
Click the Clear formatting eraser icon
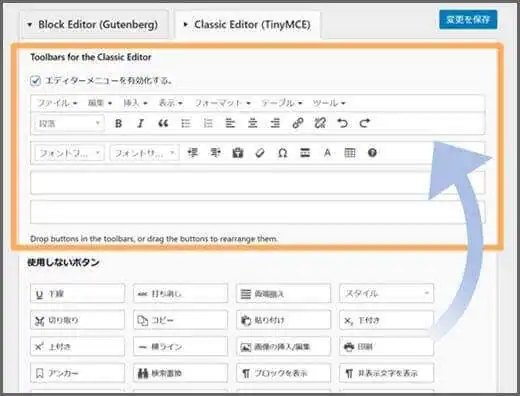pos(260,153)
